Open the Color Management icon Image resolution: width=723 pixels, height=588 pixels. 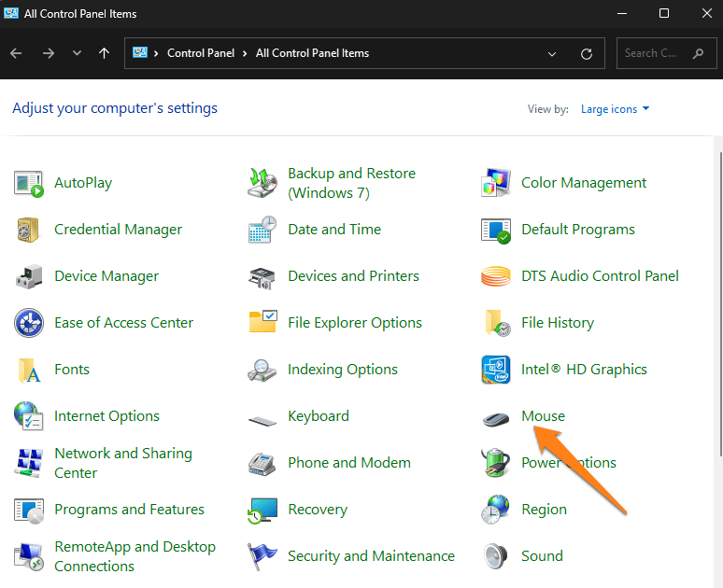(496, 183)
